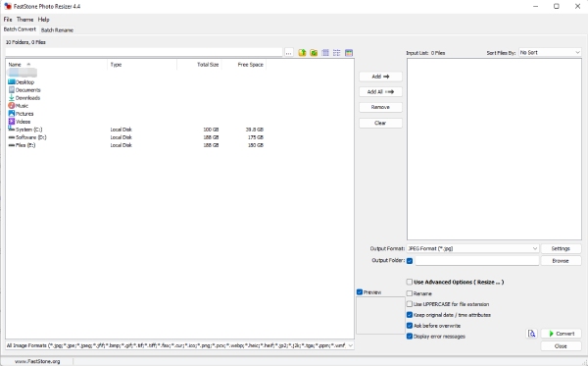Click the 180 GB free space cell
This screenshot has height=366, width=588.
256,145
